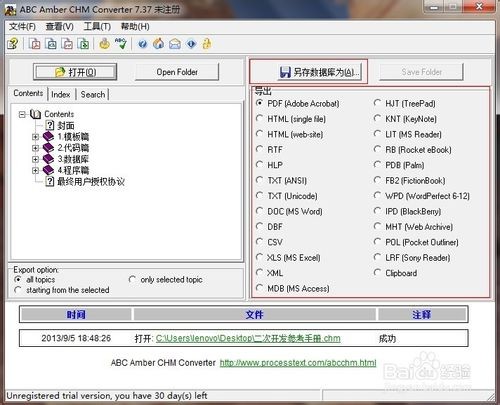Viewport: 500px width, 405px height.
Task: Click the export to PDF toolbar icon
Action: (x=34, y=44)
